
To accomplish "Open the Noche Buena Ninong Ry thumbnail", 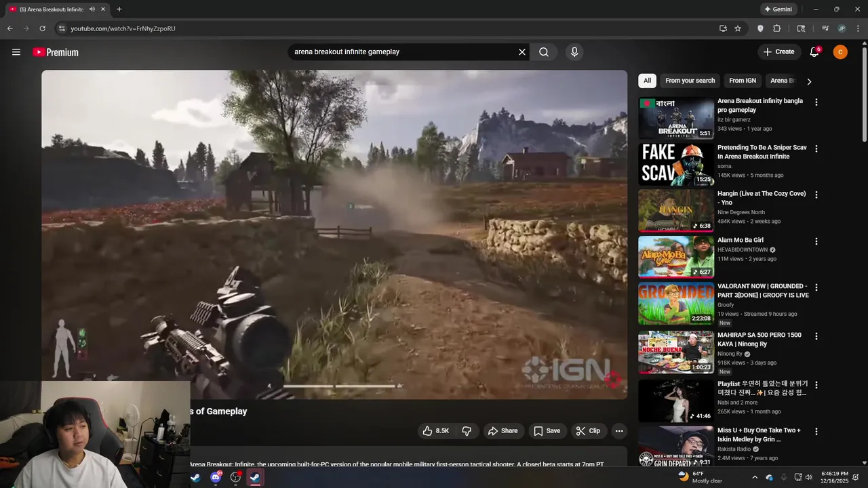I will 676,352.
